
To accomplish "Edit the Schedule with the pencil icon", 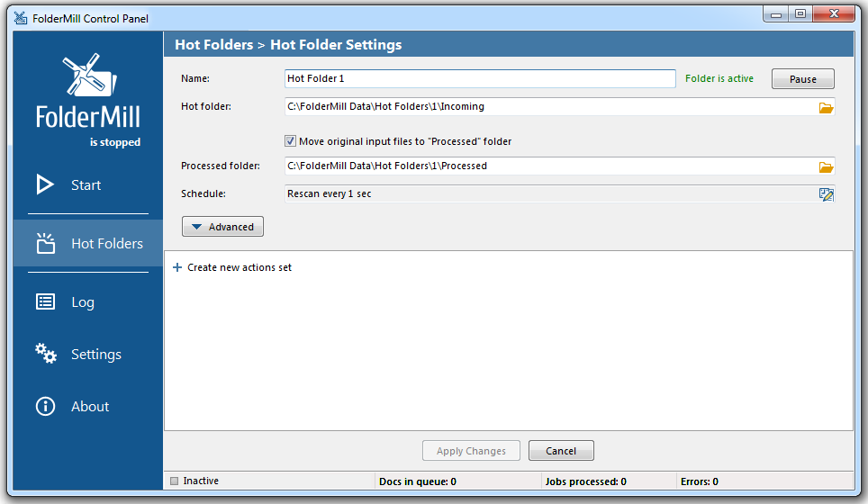I will tap(826, 194).
